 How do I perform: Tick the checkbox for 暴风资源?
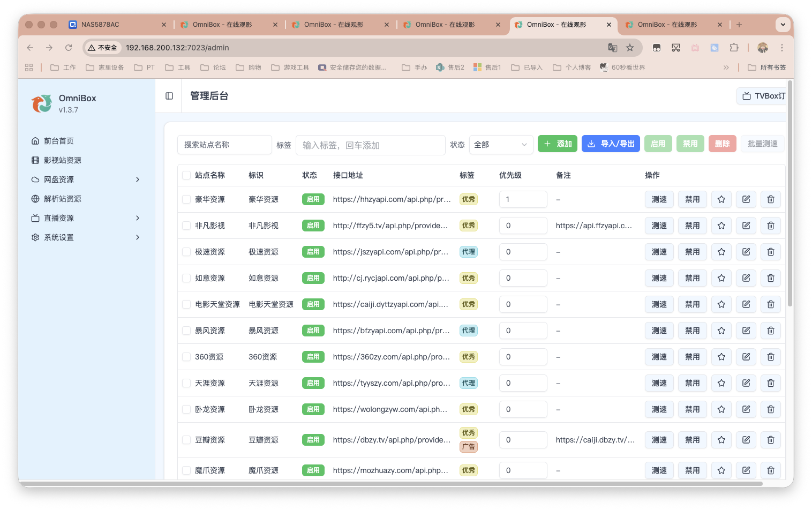[x=186, y=330]
